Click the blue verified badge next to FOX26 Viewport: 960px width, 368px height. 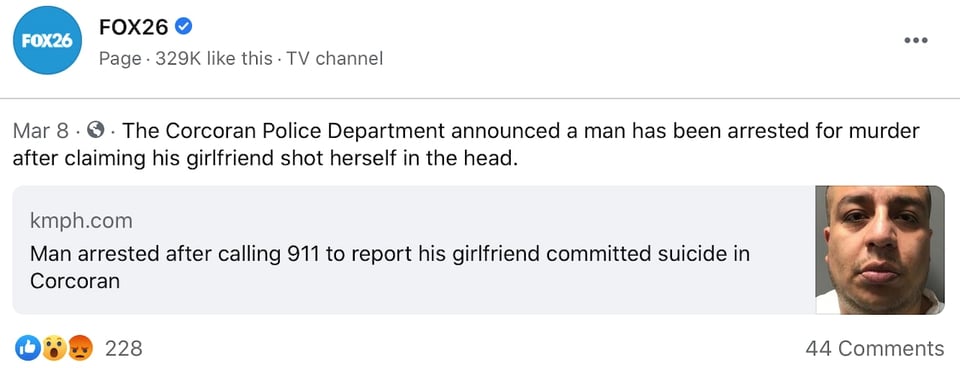pos(184,26)
